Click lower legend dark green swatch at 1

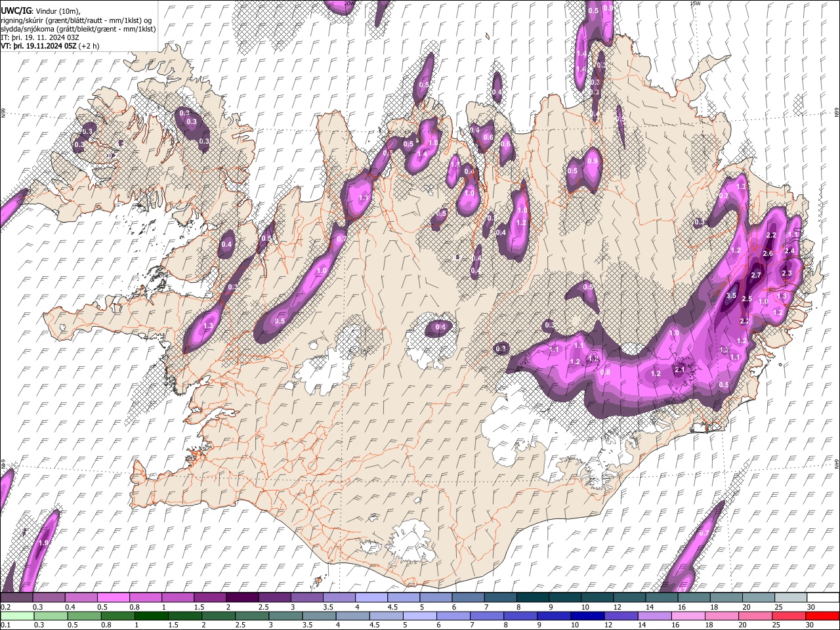(x=151, y=616)
